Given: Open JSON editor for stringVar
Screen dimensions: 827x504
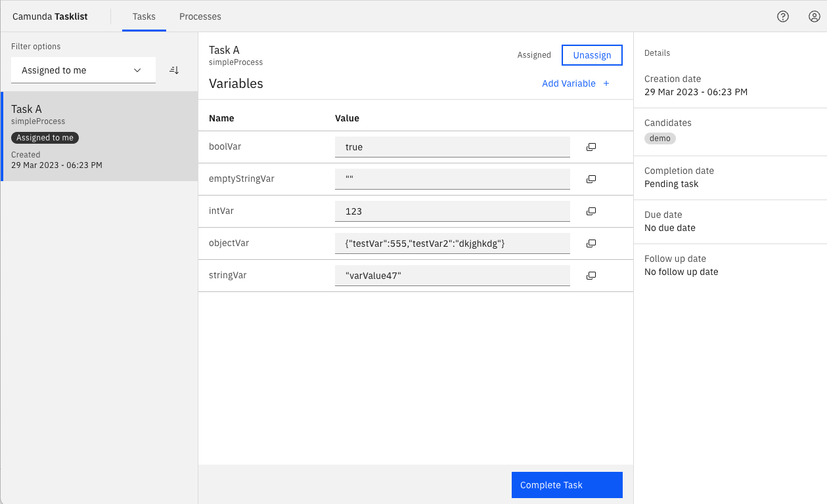Looking at the screenshot, I should tap(591, 276).
